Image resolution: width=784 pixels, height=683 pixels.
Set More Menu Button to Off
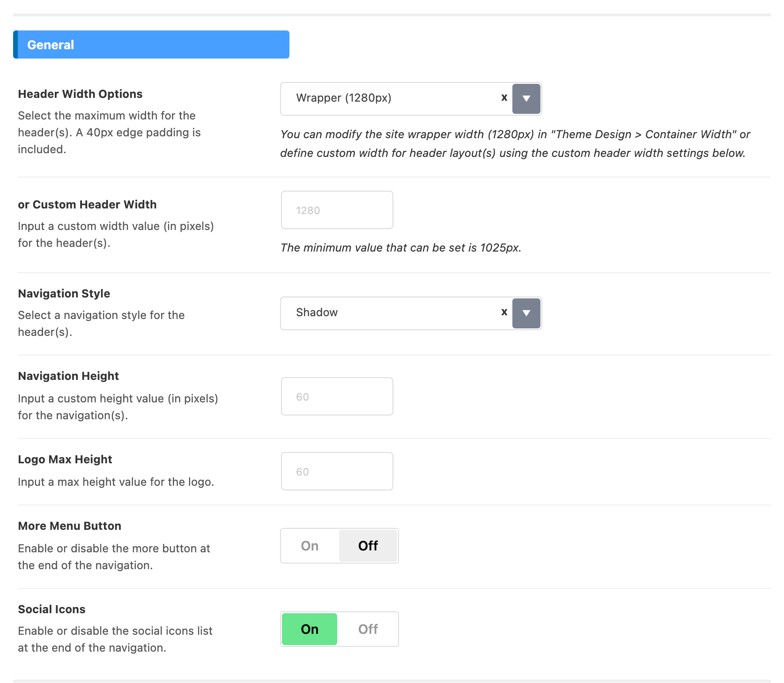point(368,546)
